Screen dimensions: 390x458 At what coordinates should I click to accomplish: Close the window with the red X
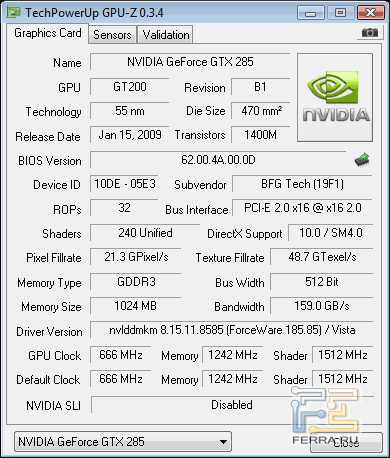pyautogui.click(x=370, y=13)
